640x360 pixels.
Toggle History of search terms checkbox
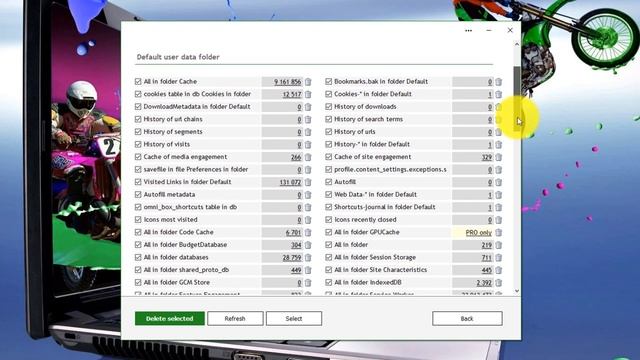[329, 119]
